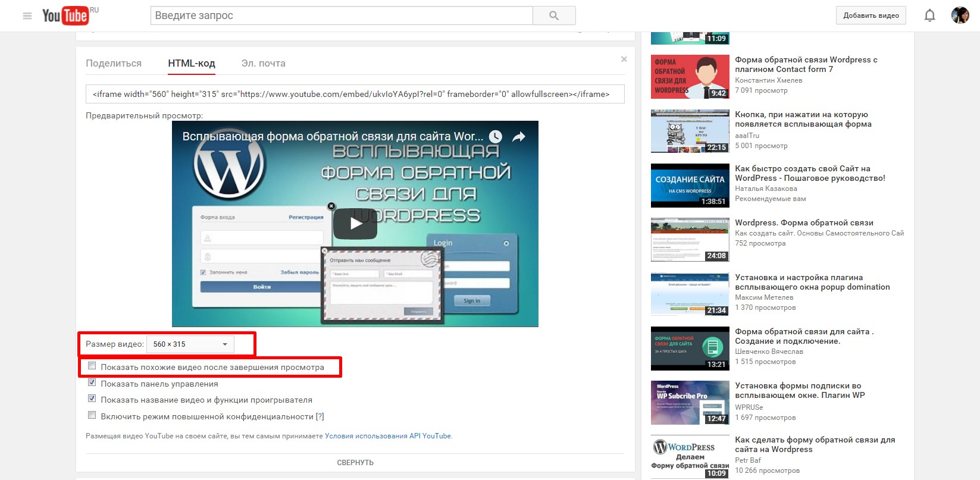The image size is (980, 480).
Task: Click the '10 266 просмотров' view count
Action: [768, 470]
